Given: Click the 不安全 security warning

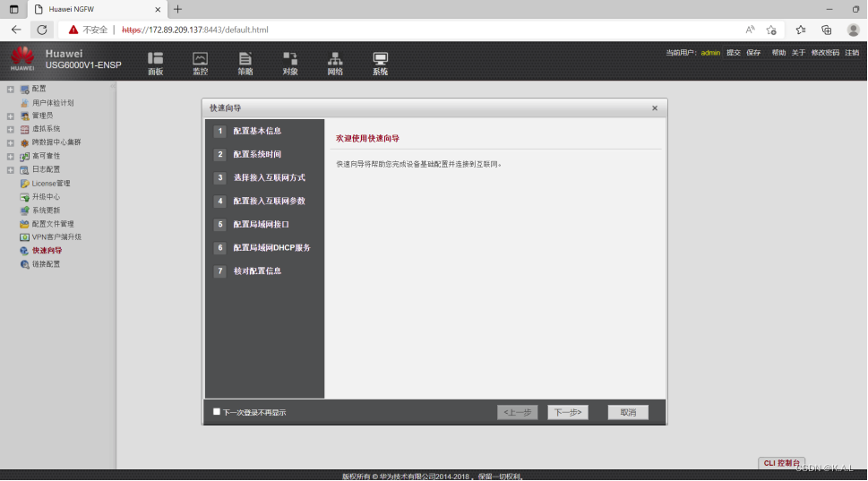Looking at the screenshot, I should [88, 30].
